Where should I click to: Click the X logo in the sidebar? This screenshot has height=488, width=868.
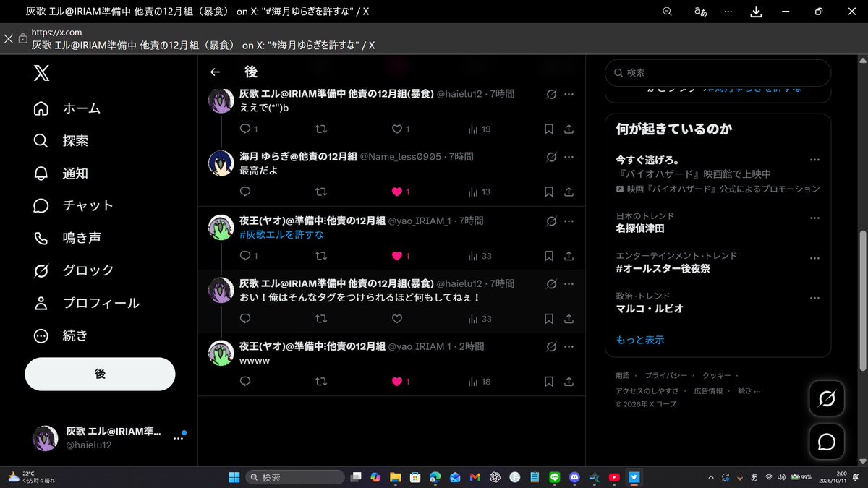pos(41,72)
